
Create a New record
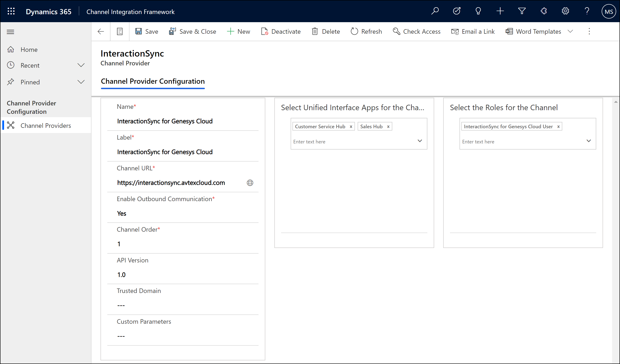point(238,31)
